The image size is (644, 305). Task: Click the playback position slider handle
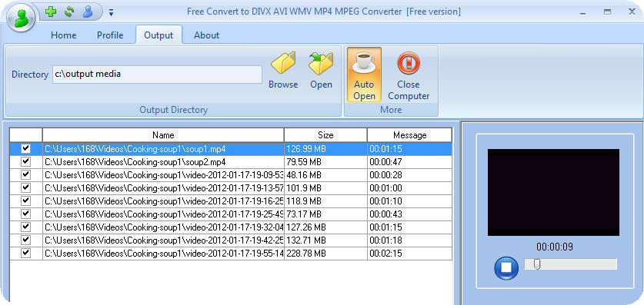[536, 264]
